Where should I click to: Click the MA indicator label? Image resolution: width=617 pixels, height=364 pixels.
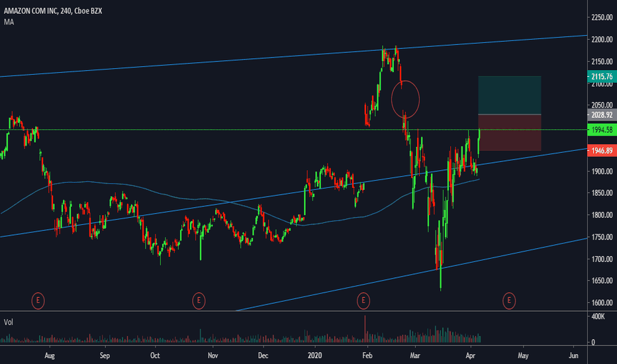(x=9, y=22)
